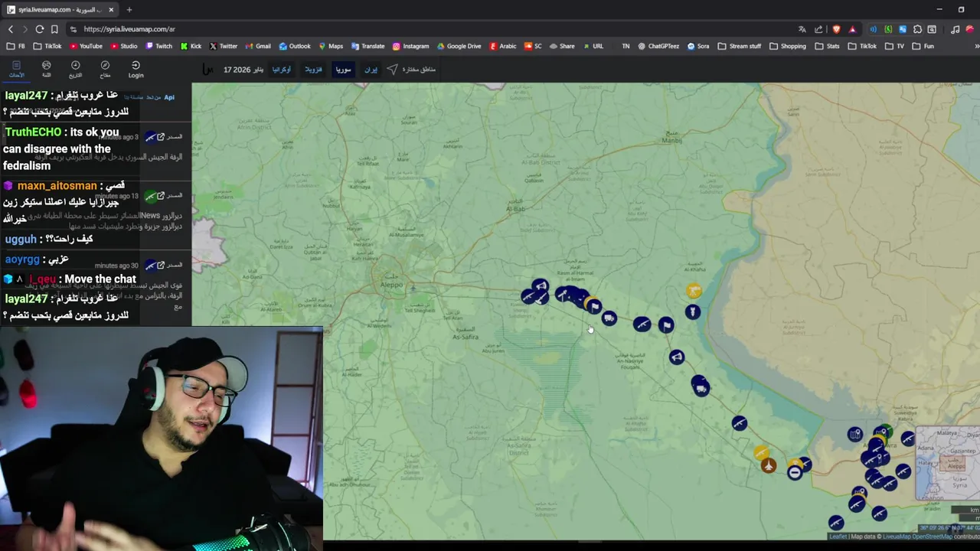Viewport: 980px width, 551px height.
Task: Open the Sora bookmark
Action: [698, 46]
